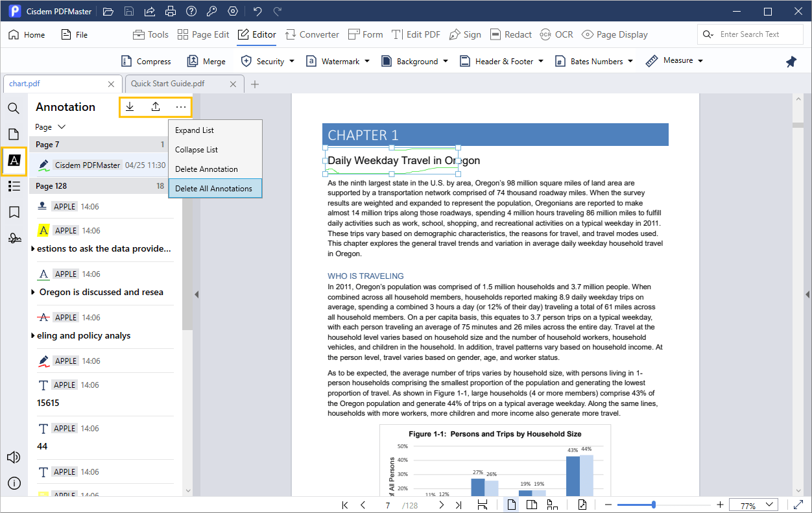
Task: Select Delete All Annotations menu entry
Action: (x=214, y=189)
